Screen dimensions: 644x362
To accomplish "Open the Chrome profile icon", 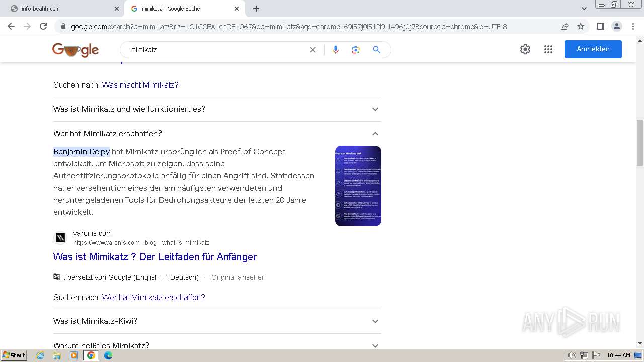I will tap(616, 26).
